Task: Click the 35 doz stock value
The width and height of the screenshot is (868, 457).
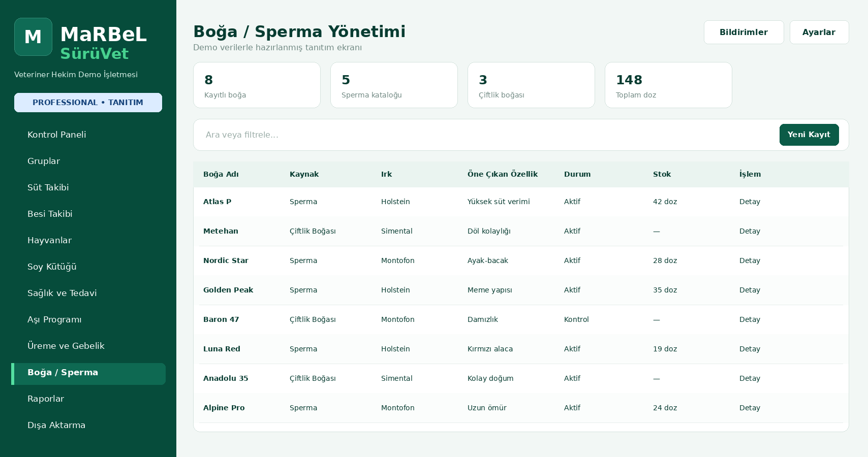Action: point(665,290)
